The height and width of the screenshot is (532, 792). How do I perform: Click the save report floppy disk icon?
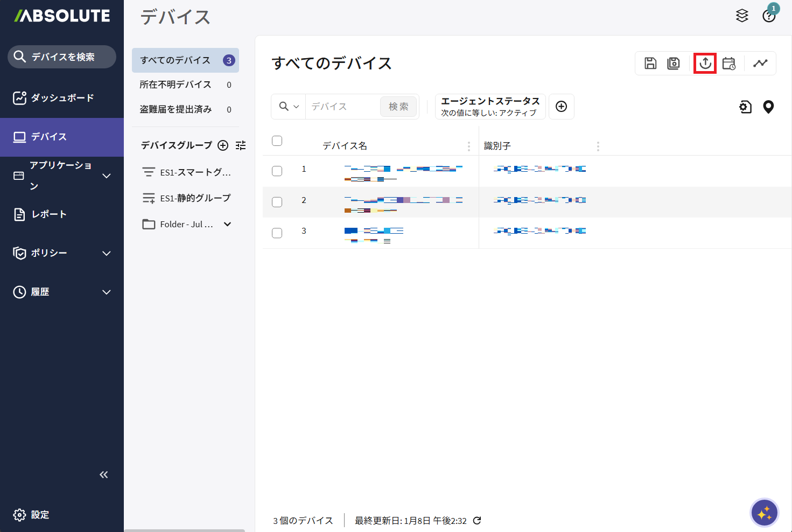(x=650, y=64)
